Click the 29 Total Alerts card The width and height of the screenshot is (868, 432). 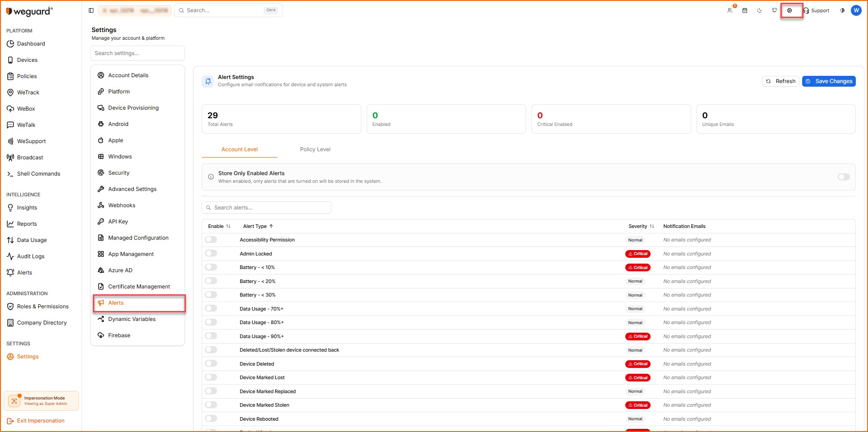[282, 119]
